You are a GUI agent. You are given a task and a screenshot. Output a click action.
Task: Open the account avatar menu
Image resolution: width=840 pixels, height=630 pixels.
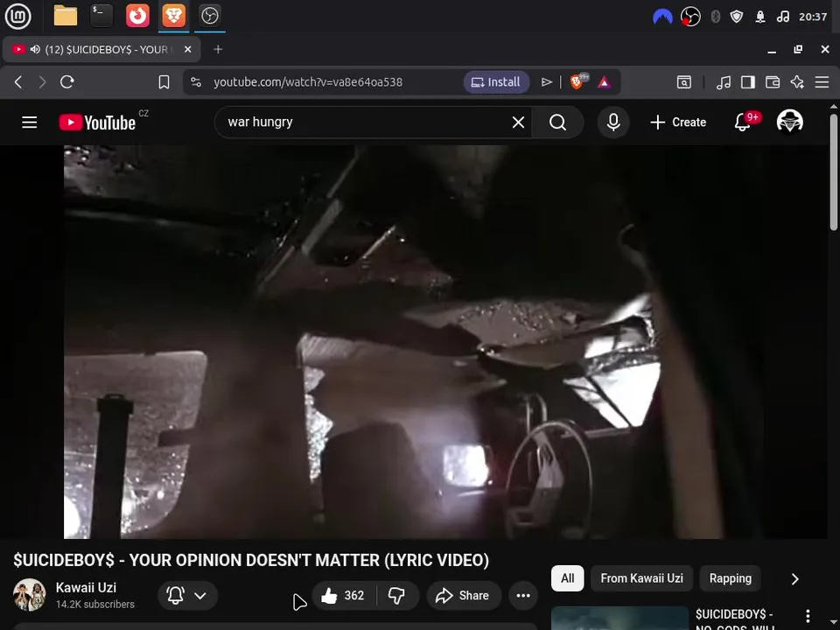[789, 122]
